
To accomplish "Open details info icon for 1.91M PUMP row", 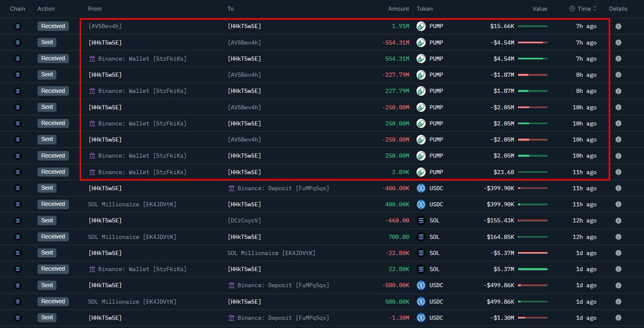I will pos(618,26).
